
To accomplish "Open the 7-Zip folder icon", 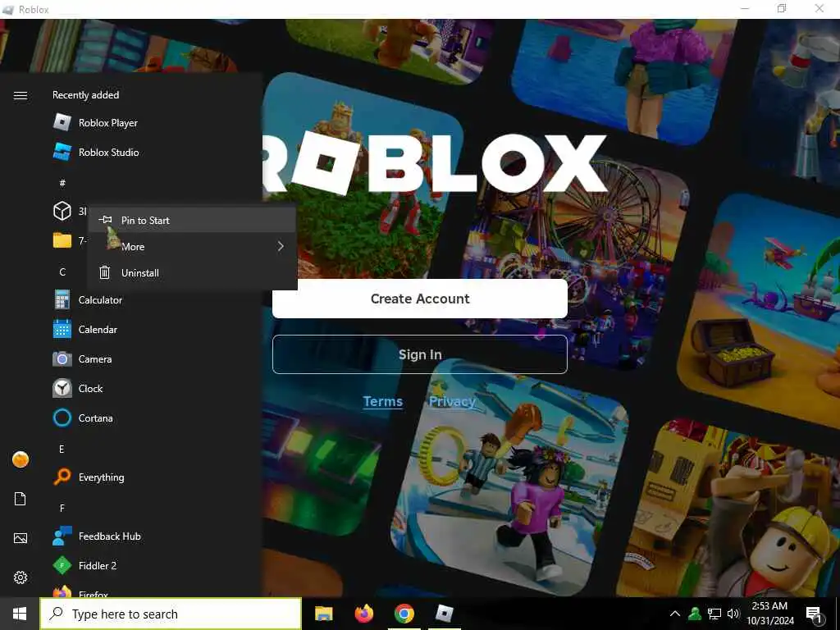I will [x=62, y=240].
